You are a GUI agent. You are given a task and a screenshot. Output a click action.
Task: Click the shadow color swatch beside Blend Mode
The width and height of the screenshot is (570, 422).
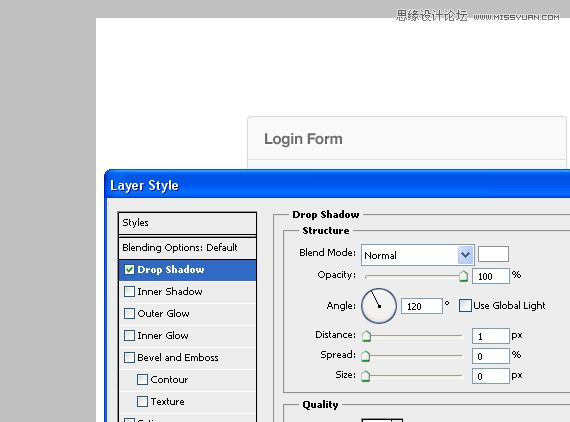[x=493, y=254]
